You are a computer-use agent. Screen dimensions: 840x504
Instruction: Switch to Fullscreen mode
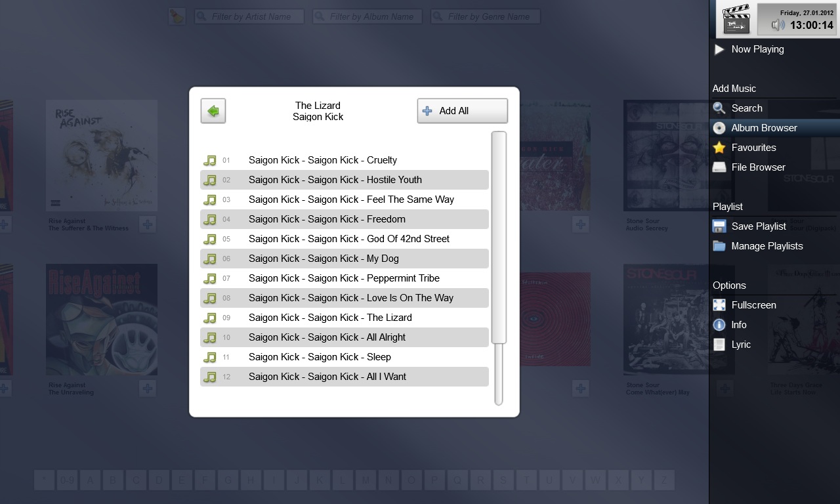pos(774,305)
